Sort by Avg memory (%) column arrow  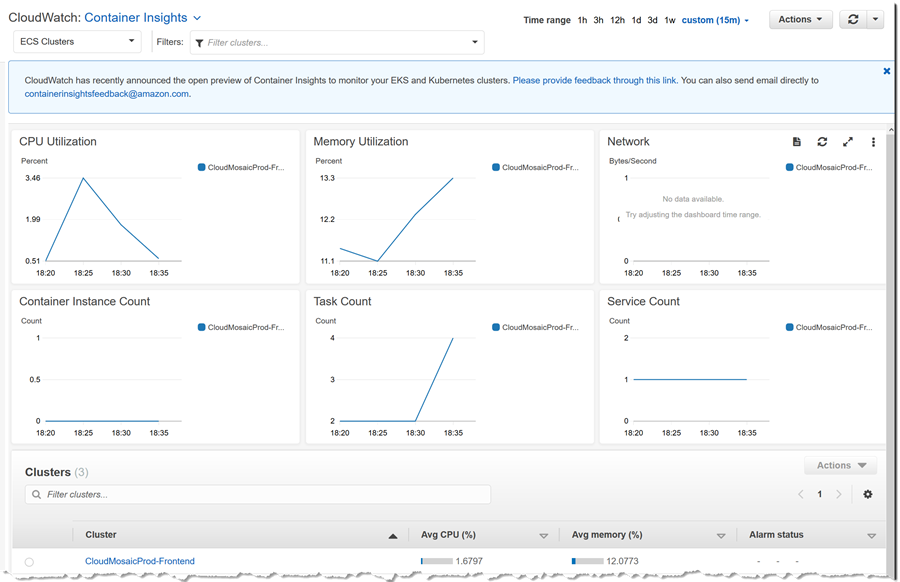click(721, 536)
